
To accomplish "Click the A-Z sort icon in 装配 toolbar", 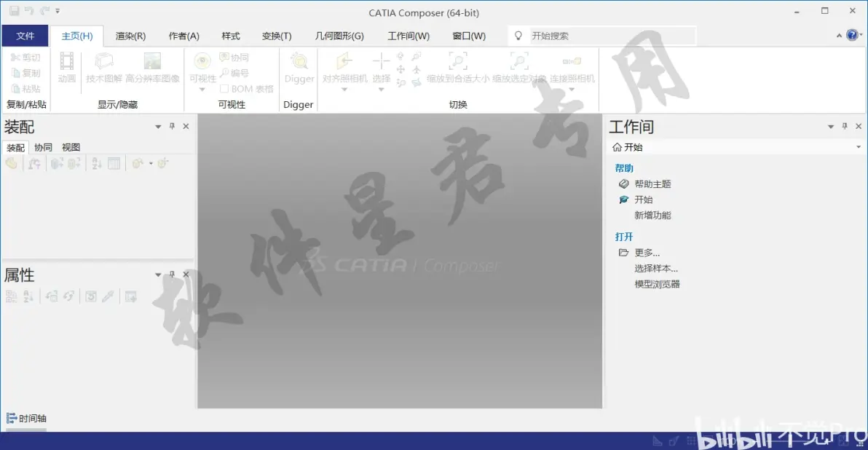I will coord(97,163).
